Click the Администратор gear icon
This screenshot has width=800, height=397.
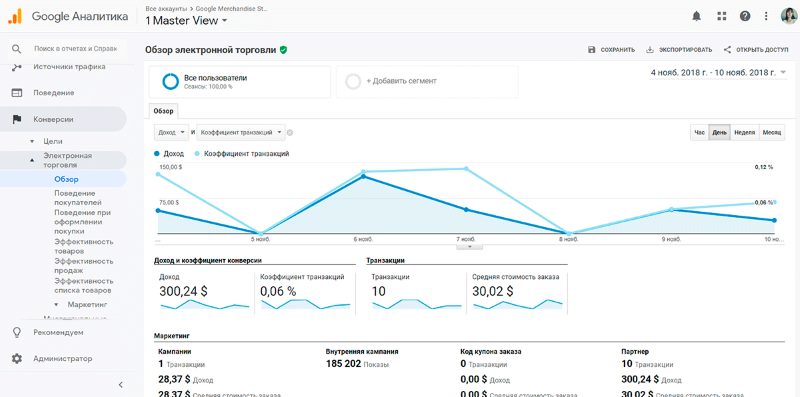[17, 359]
